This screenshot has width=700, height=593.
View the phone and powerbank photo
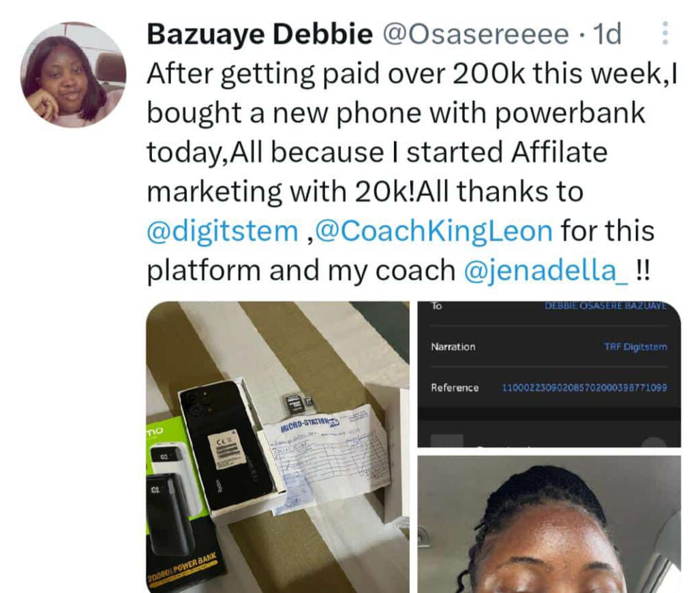277,447
